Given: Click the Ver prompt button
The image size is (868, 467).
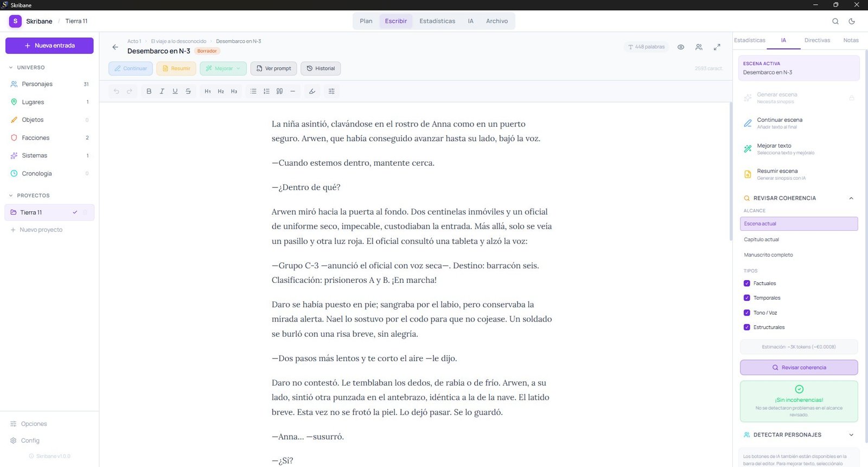Looking at the screenshot, I should 273,68.
